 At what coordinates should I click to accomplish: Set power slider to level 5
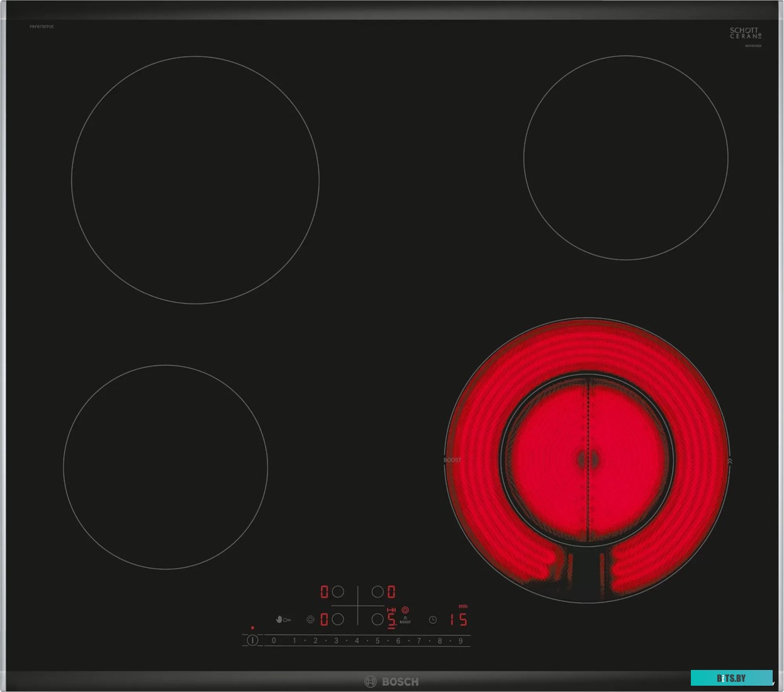tap(378, 641)
